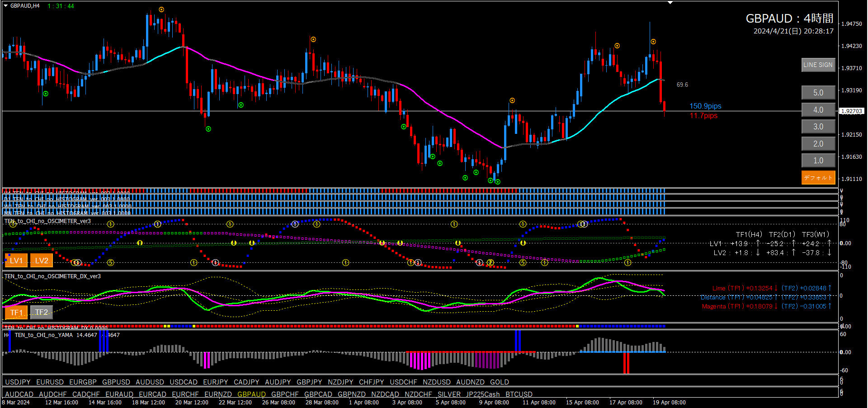Open the AUDUSD symbol
Screen dimensions: 868x408
pyautogui.click(x=150, y=382)
